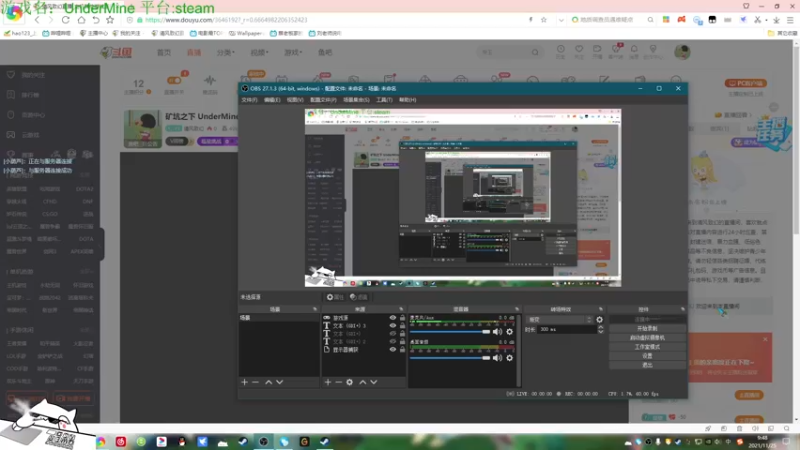Remove the selected scene with the minus icon
Image resolution: width=800 pixels, height=450 pixels.
256,382
